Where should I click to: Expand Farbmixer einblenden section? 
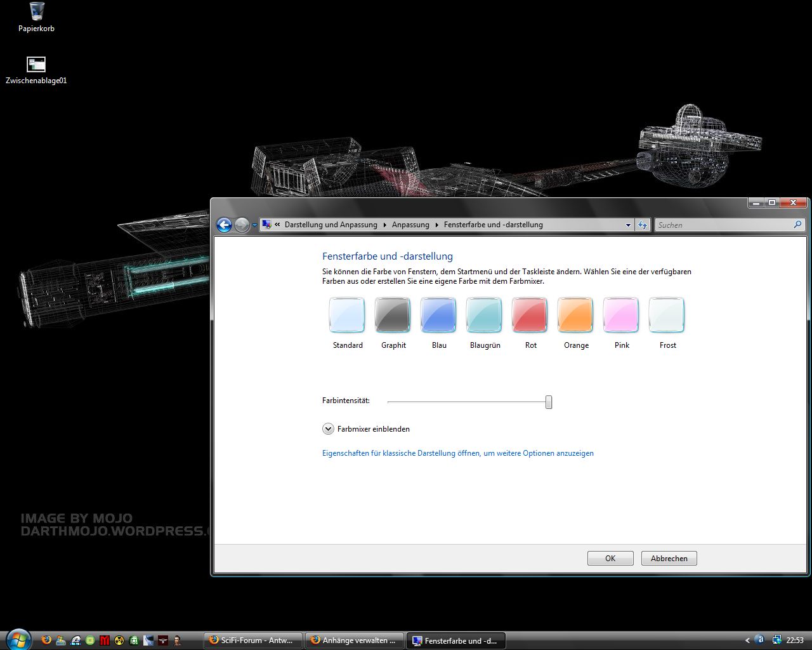pos(328,429)
